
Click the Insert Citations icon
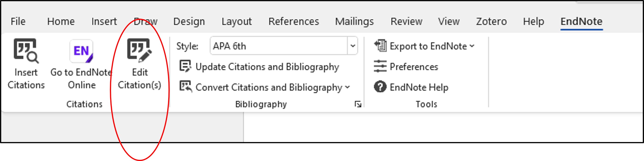point(26,51)
